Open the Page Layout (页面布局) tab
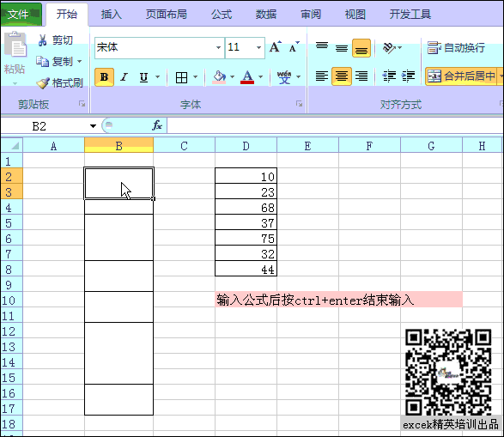 [x=167, y=14]
